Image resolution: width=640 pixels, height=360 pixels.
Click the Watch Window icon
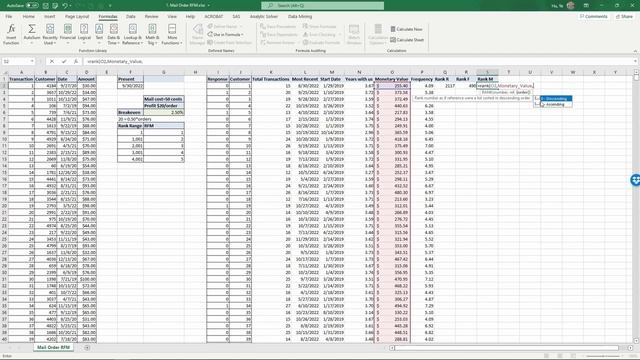tap(354, 34)
